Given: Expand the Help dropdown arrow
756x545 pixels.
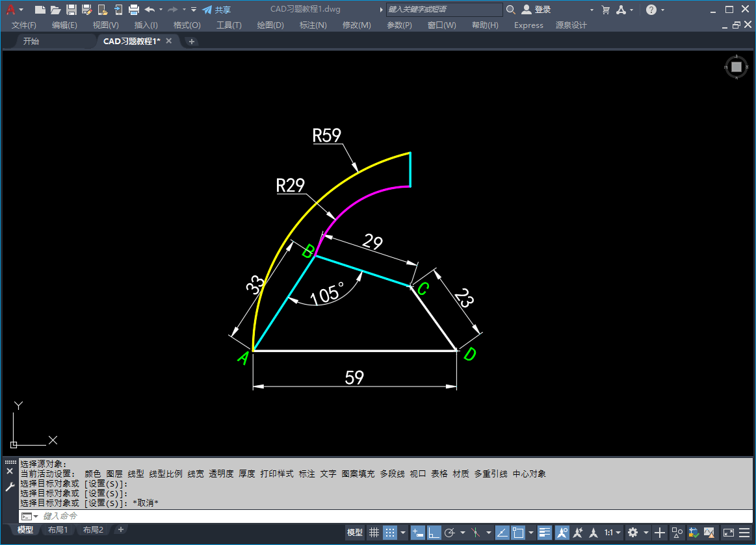Looking at the screenshot, I should [x=663, y=10].
